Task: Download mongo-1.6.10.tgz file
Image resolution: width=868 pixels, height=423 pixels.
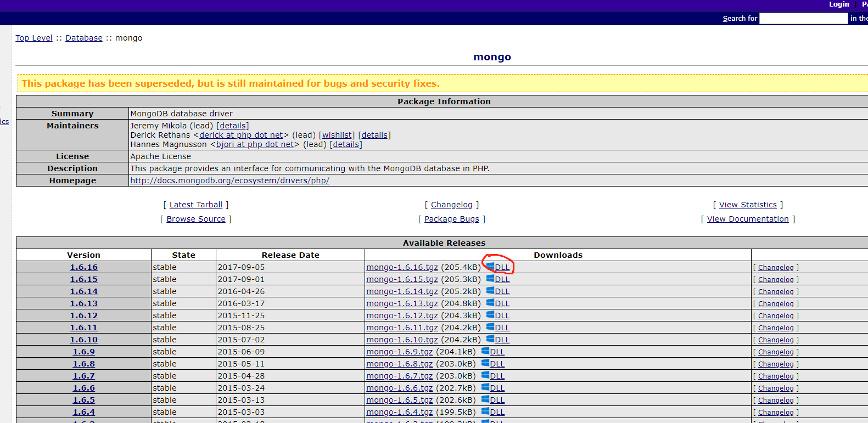Action: tap(402, 340)
